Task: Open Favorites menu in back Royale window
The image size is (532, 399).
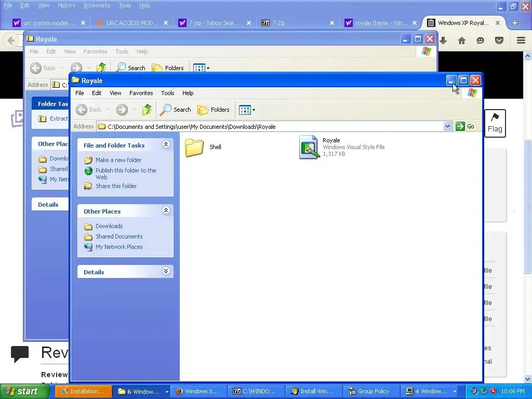Action: (96, 51)
